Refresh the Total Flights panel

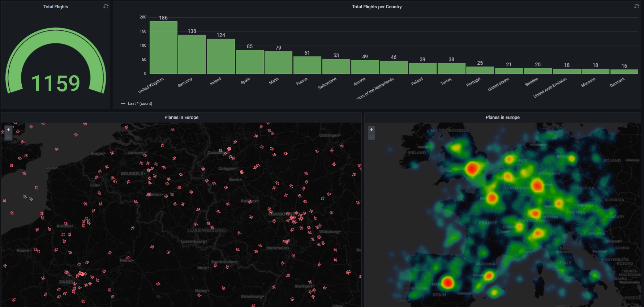(106, 6)
